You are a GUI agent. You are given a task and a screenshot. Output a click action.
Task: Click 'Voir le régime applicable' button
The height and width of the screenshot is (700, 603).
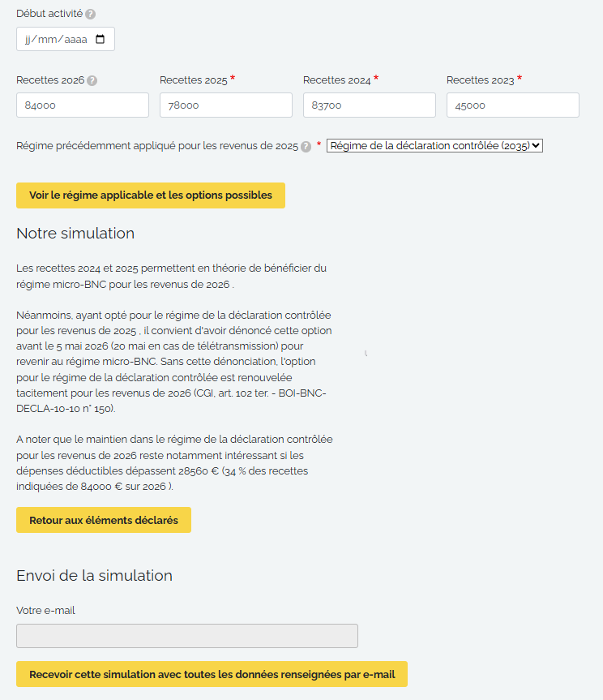tap(151, 195)
